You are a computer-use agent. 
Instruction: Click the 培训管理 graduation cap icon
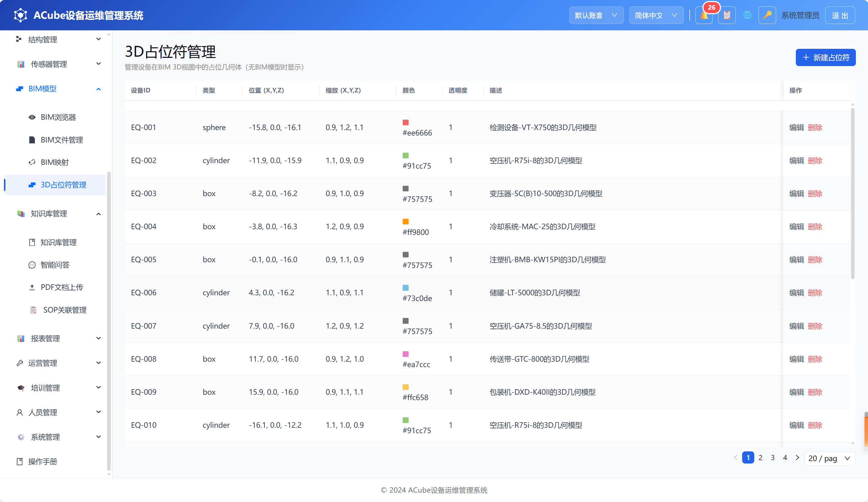tap(21, 388)
